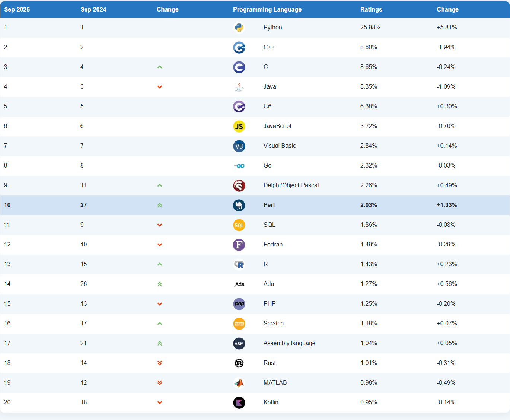The width and height of the screenshot is (510, 420).
Task: Click the red down arrow in Java row
Action: (x=160, y=87)
